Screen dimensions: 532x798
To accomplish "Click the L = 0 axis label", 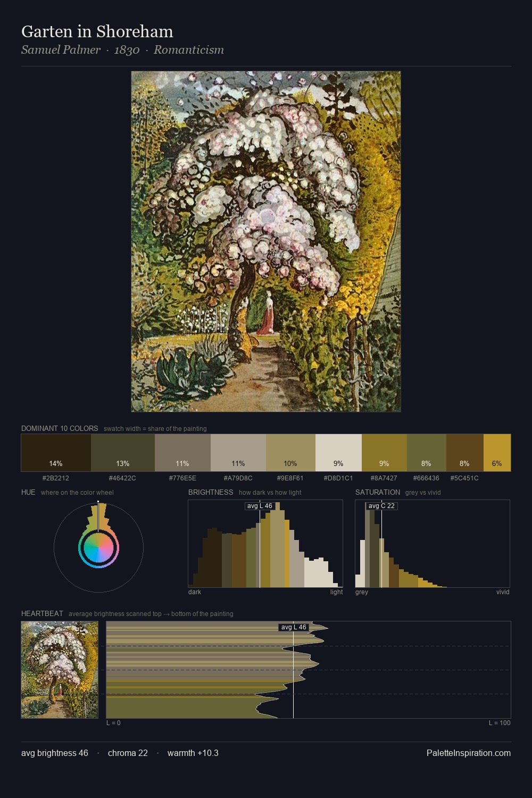I will (x=113, y=723).
